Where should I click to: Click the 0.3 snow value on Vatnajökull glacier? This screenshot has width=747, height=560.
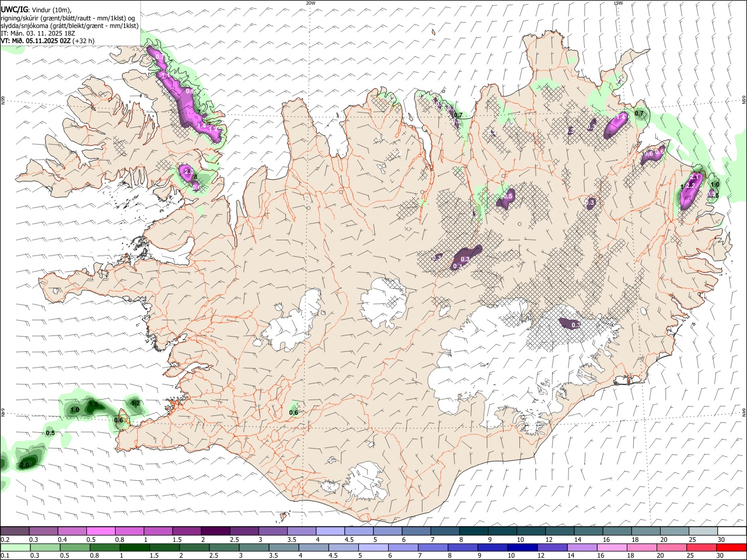click(575, 325)
